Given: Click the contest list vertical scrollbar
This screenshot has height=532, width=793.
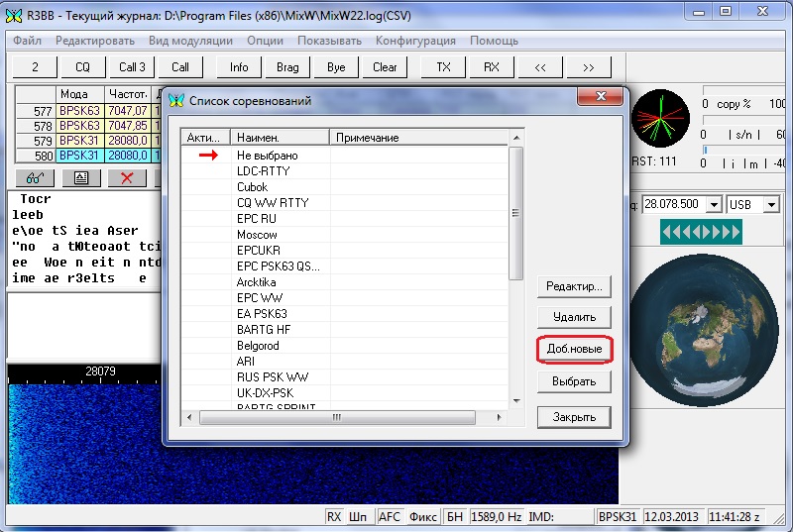Looking at the screenshot, I should pos(514,213).
